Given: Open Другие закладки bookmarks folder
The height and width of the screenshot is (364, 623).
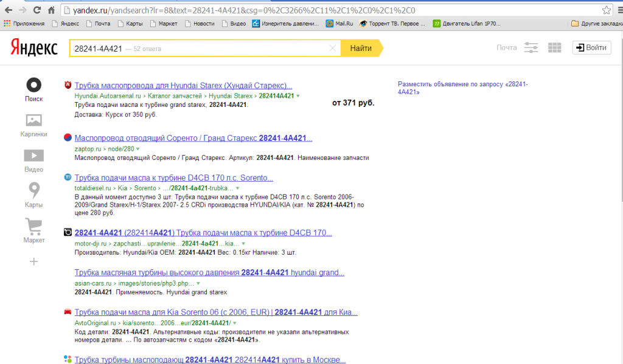Looking at the screenshot, I should [596, 24].
